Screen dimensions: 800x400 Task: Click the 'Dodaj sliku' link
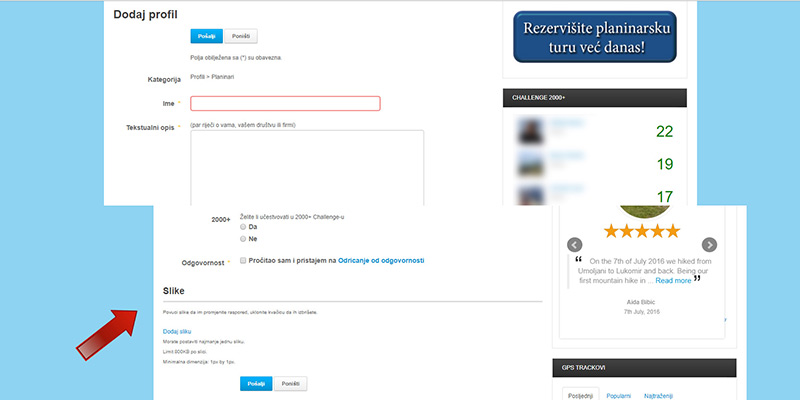pyautogui.click(x=176, y=330)
